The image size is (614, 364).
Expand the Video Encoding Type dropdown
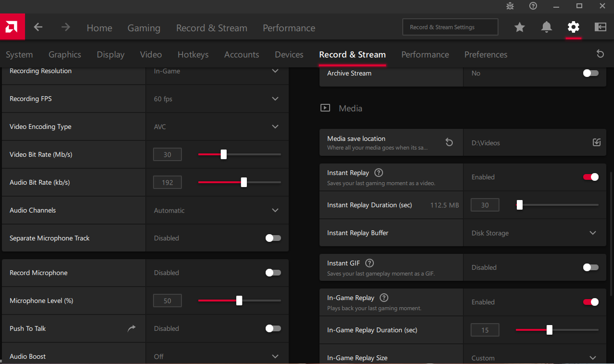(275, 126)
